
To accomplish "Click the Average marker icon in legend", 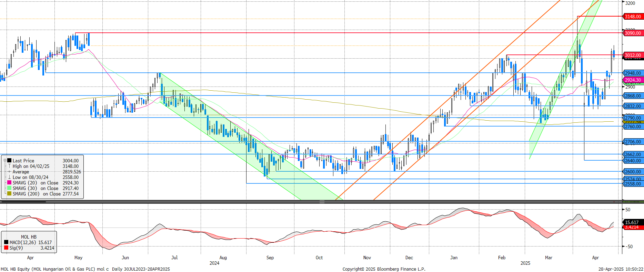I will [x=9, y=172].
